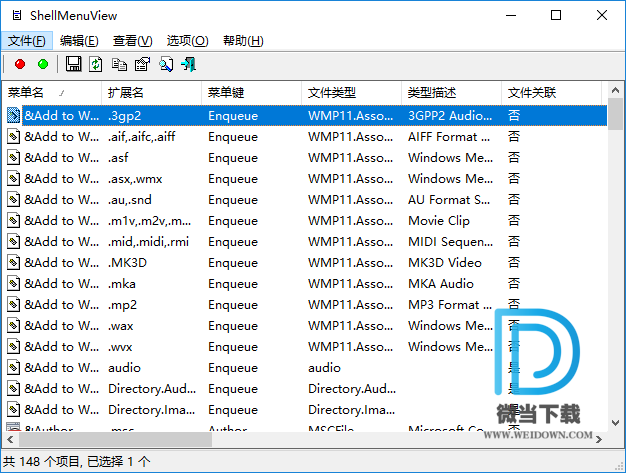Sort by the 文件关联 column header
626x473 pixels.
point(551,93)
